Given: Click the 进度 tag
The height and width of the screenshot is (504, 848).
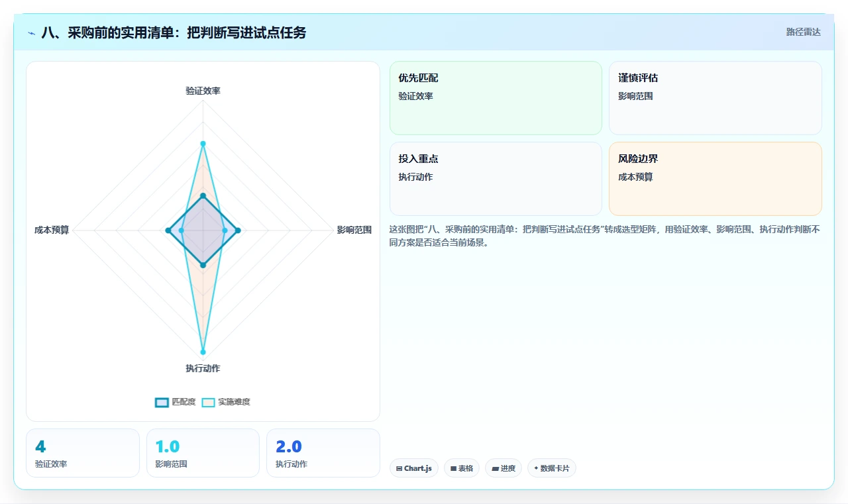Looking at the screenshot, I should pyautogui.click(x=503, y=468).
